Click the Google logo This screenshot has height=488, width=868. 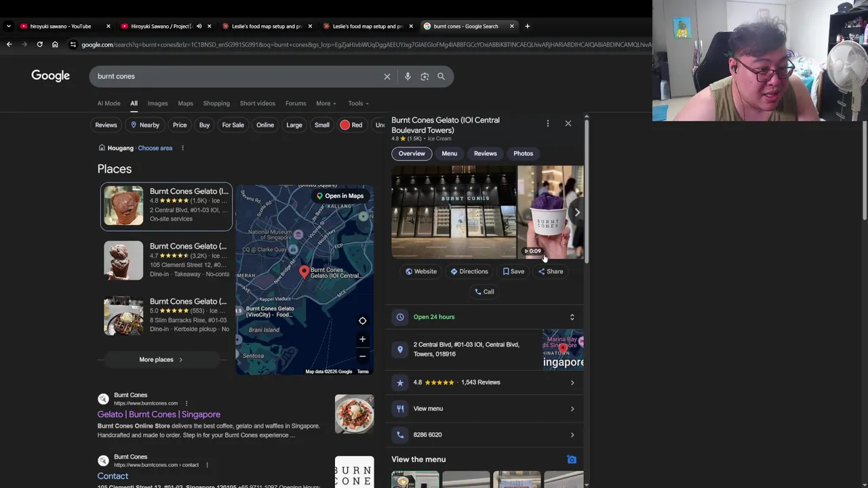pyautogui.click(x=50, y=76)
